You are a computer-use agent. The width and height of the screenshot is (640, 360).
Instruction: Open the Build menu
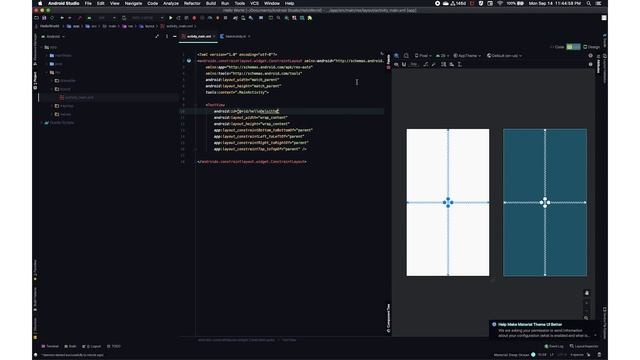pos(211,3)
